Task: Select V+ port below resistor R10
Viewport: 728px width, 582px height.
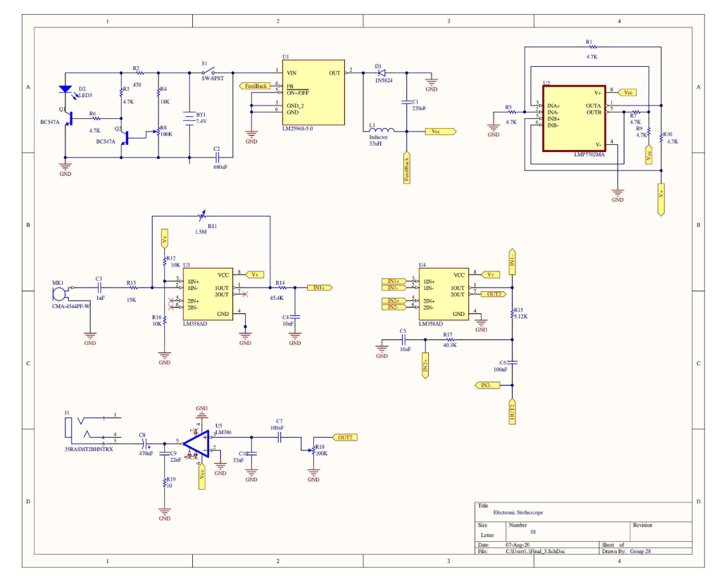Action: tap(661, 199)
